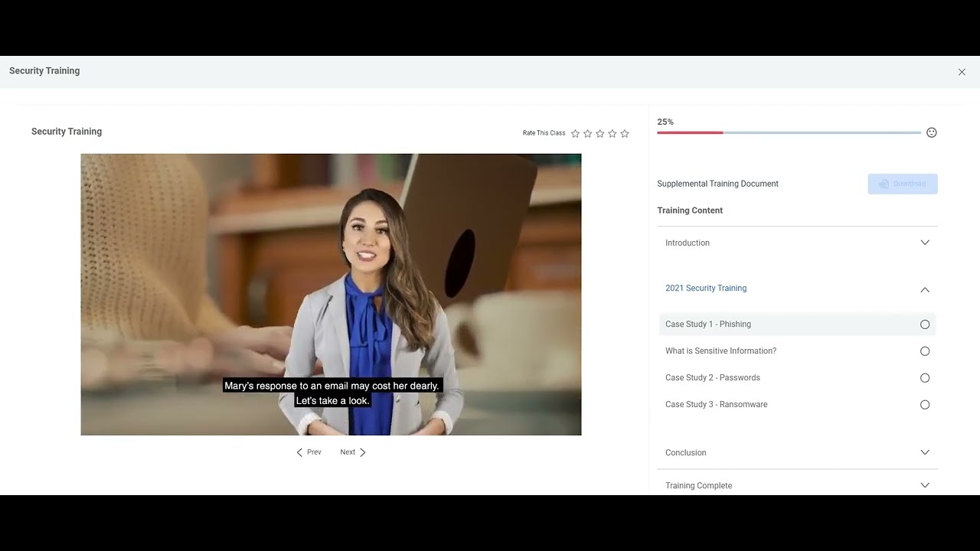Expand the Training Complete section
This screenshot has height=551, width=980.
click(925, 485)
